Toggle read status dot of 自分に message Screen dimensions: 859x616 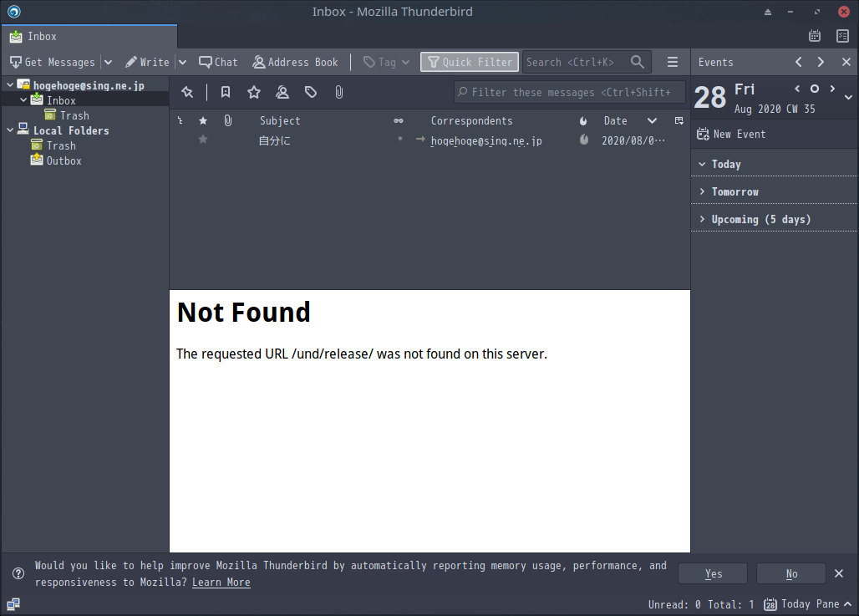pos(400,140)
